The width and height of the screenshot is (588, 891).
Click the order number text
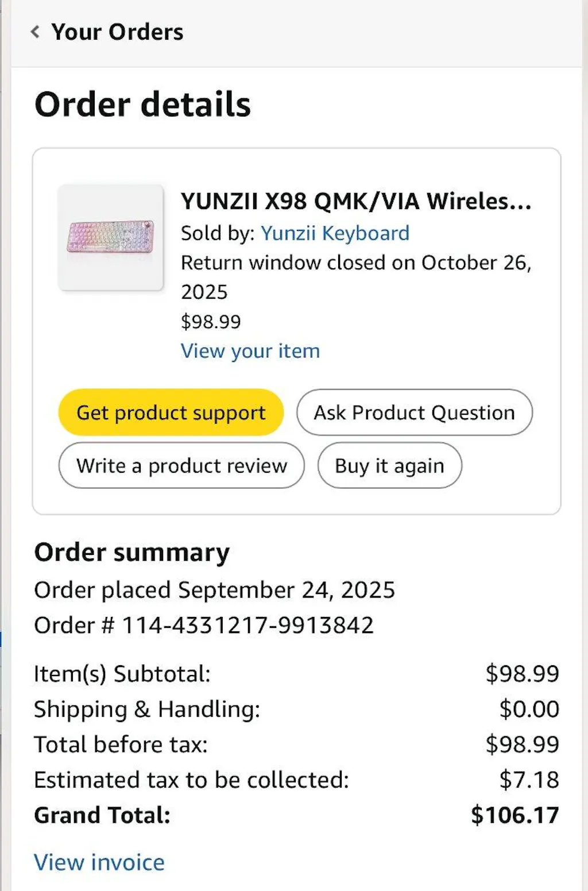(x=203, y=624)
